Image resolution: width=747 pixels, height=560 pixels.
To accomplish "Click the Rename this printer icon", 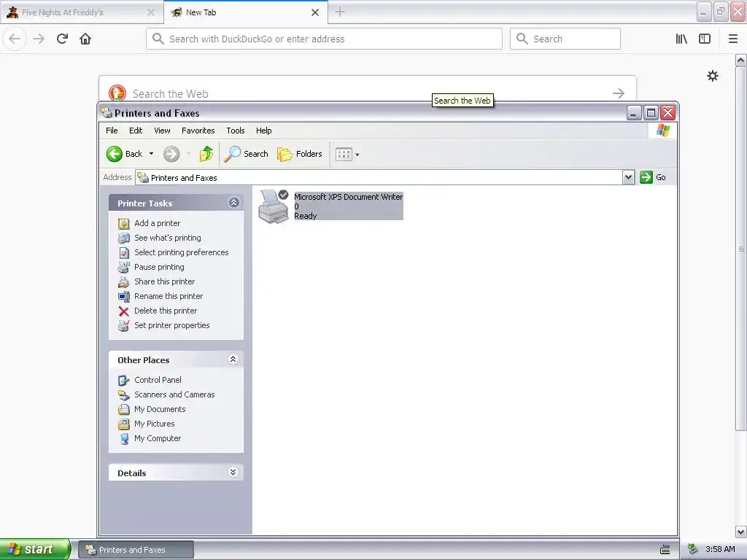I will [x=124, y=296].
